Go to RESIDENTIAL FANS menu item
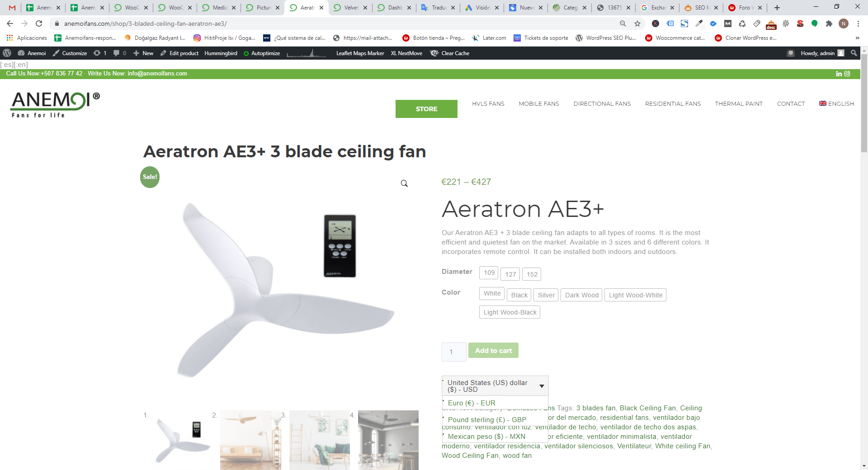 point(673,103)
